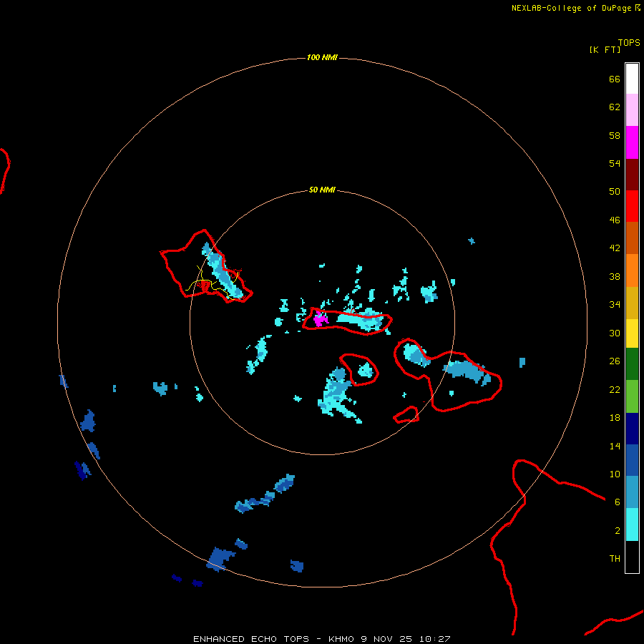Click the "18" legend value
The width and height of the screenshot is (644, 644).
[615, 418]
